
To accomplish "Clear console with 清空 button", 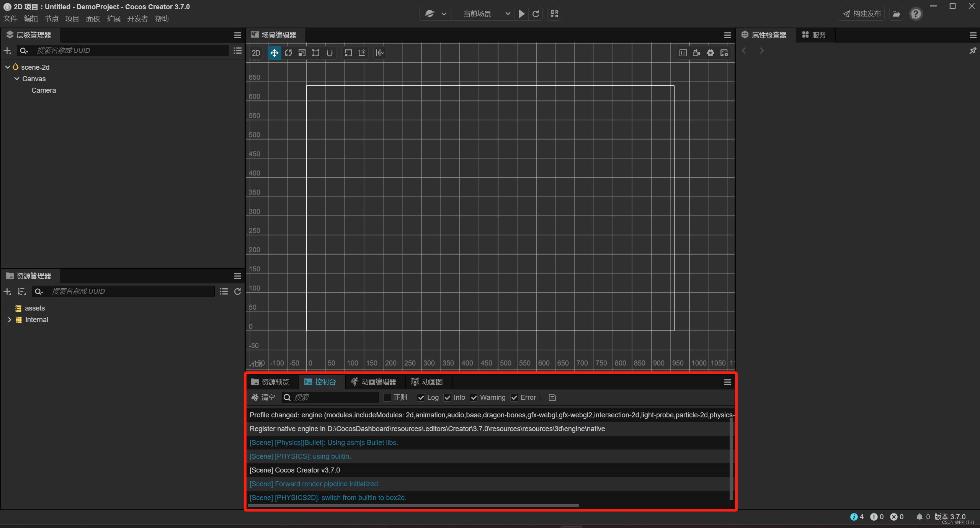I will tap(263, 397).
